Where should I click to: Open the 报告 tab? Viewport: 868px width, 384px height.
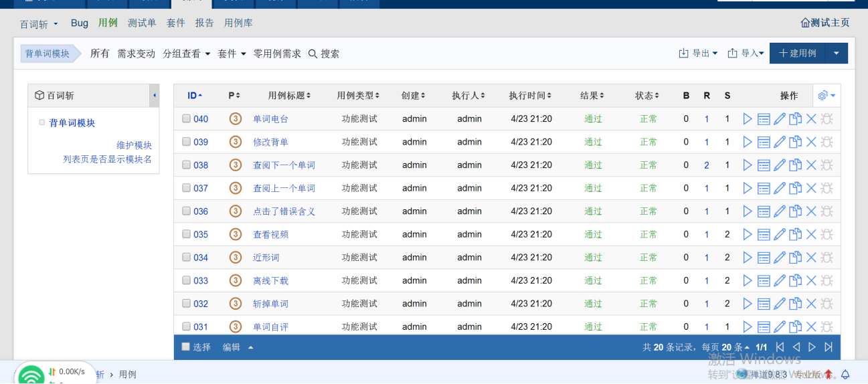tap(205, 23)
